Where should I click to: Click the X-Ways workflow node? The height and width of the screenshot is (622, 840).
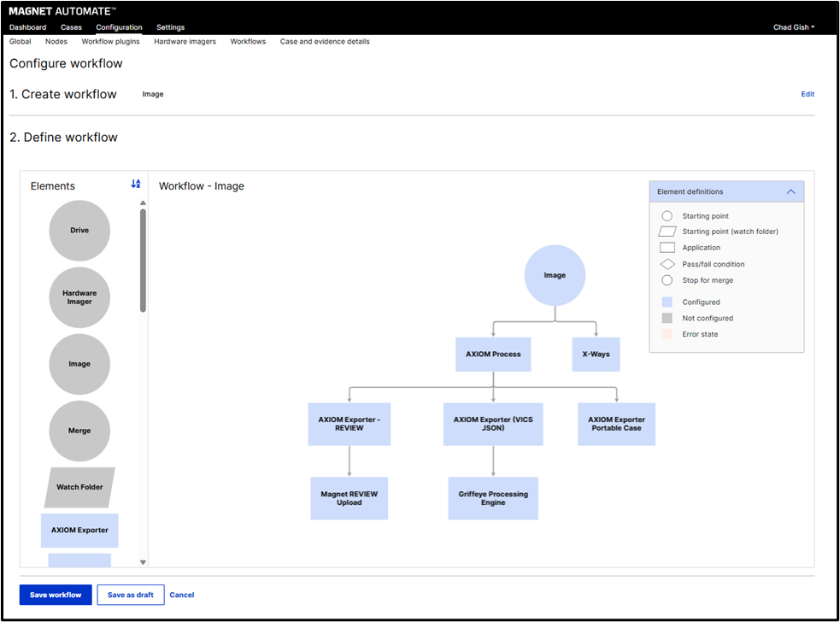click(x=596, y=354)
